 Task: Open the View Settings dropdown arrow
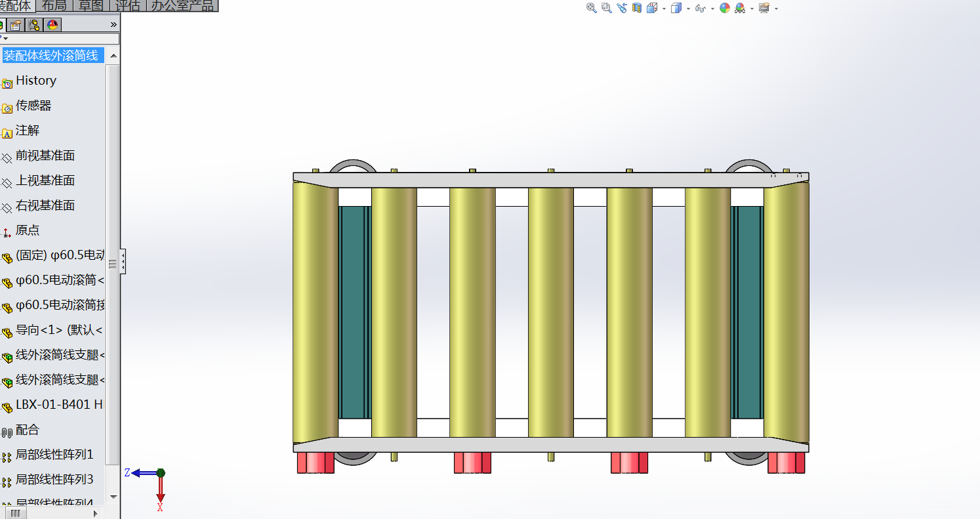pyautogui.click(x=776, y=9)
